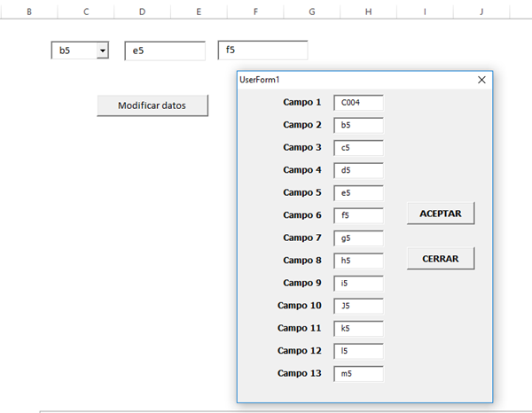Open the b5 combo box dropdown arrow

(102, 51)
